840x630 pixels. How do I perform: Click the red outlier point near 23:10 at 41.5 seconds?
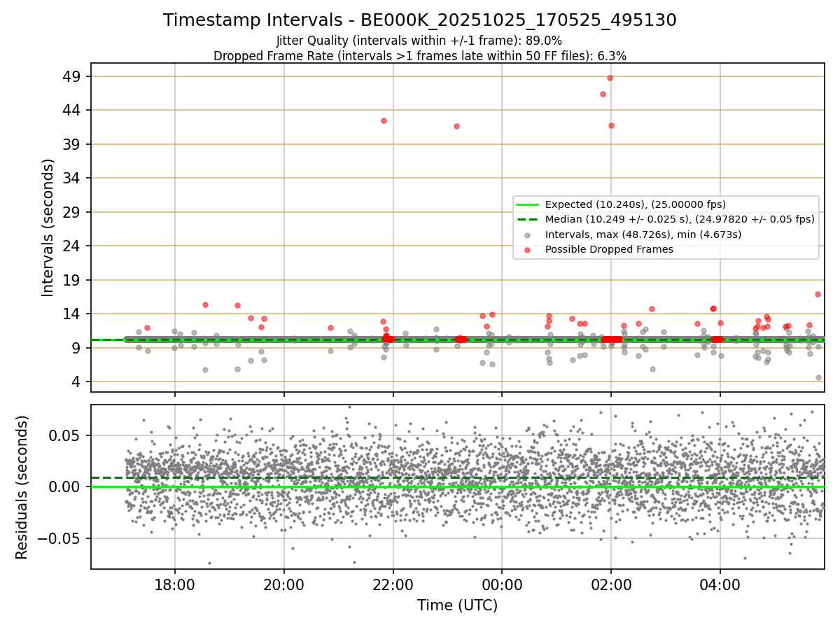[x=456, y=126]
